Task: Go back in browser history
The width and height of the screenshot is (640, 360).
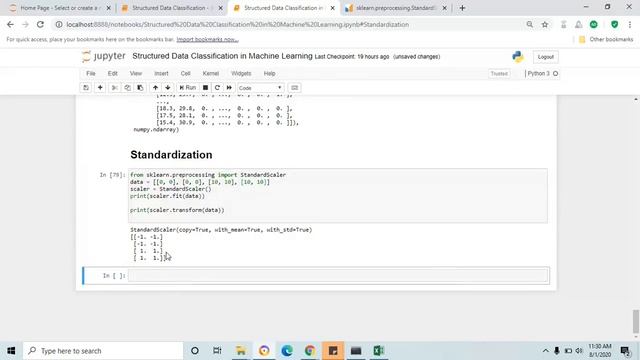Action: point(11,24)
